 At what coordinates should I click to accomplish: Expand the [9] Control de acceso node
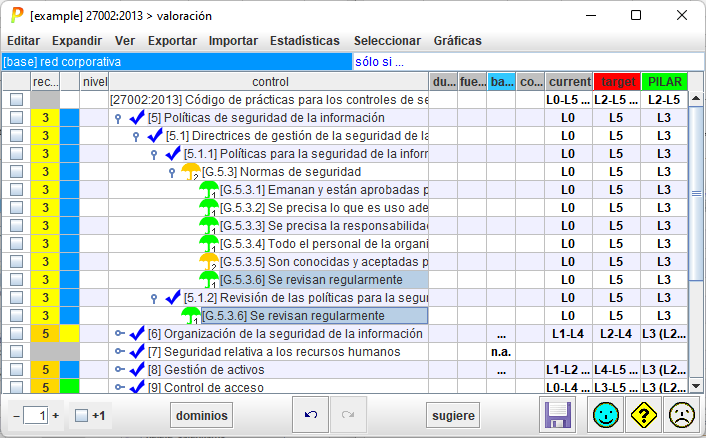[x=119, y=387]
